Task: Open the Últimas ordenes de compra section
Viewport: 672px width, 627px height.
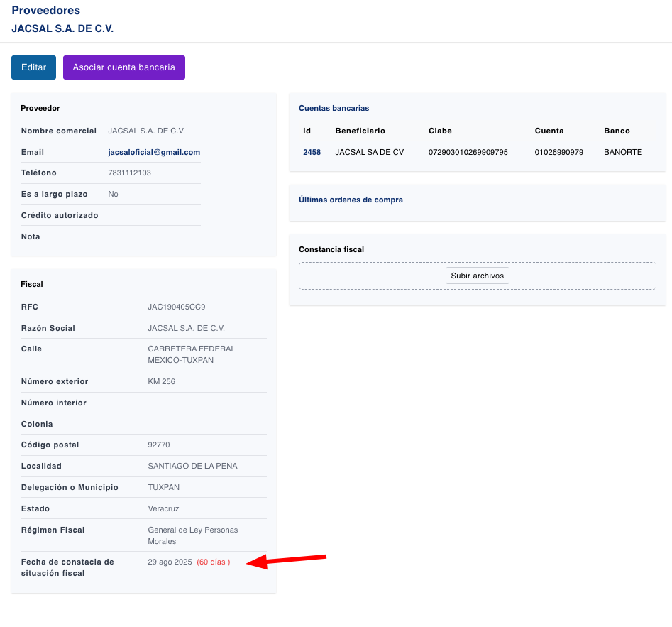Action: (351, 200)
